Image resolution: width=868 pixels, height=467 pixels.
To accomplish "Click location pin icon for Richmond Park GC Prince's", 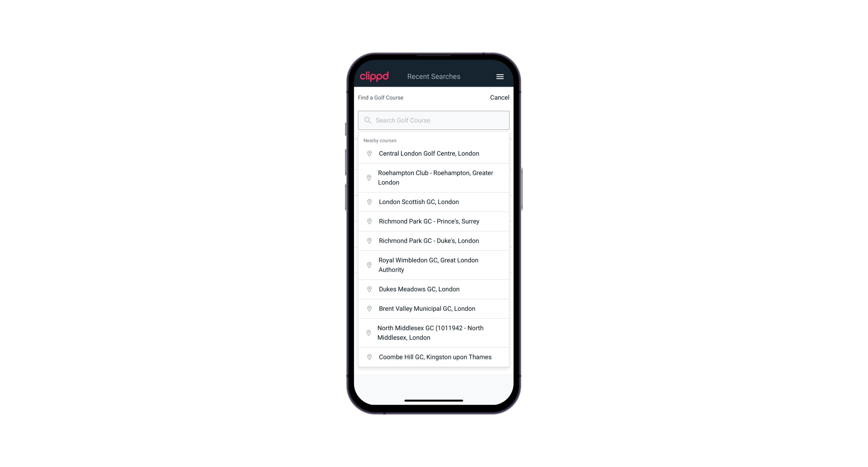I will tap(369, 221).
